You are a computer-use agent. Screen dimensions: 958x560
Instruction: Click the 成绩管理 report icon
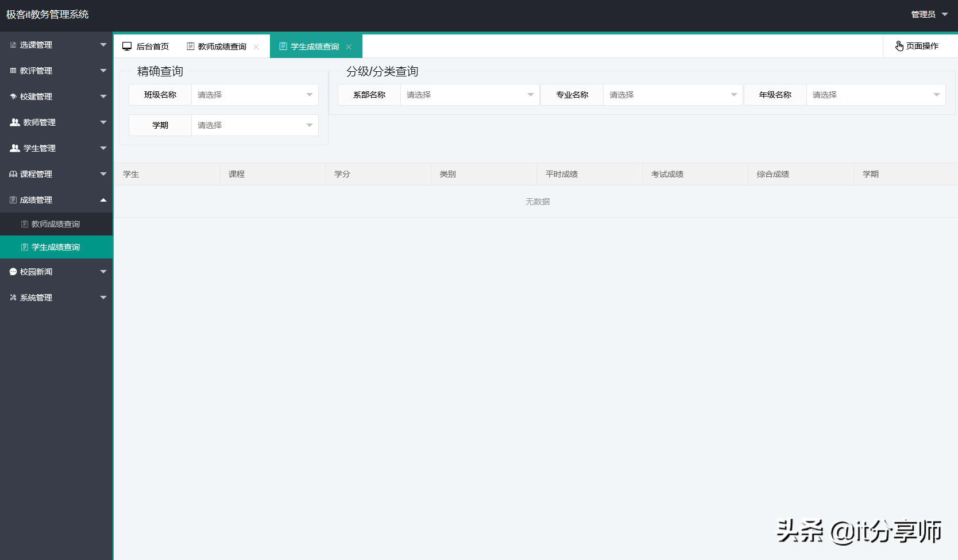coord(12,199)
